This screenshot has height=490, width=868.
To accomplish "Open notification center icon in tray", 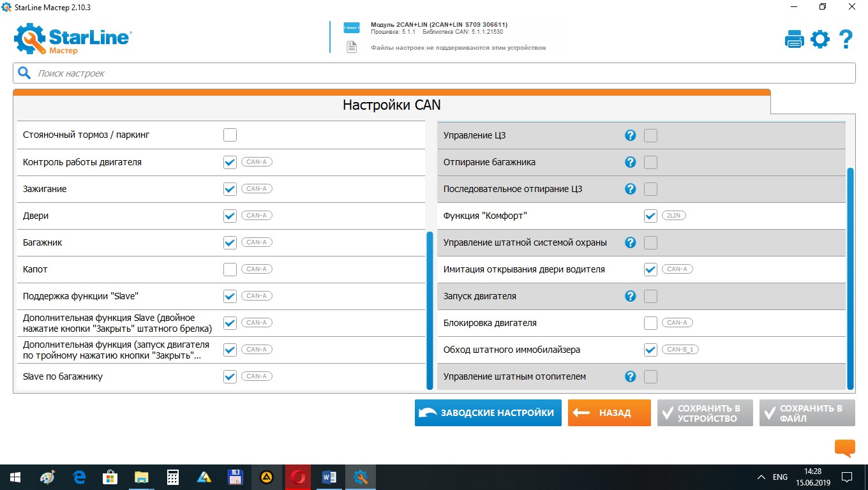I will click(847, 477).
